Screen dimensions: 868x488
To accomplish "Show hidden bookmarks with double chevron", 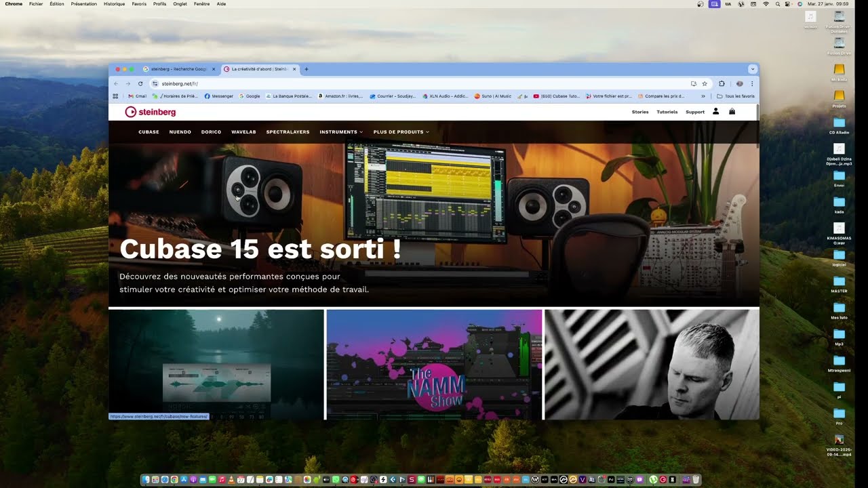I will (x=703, y=96).
